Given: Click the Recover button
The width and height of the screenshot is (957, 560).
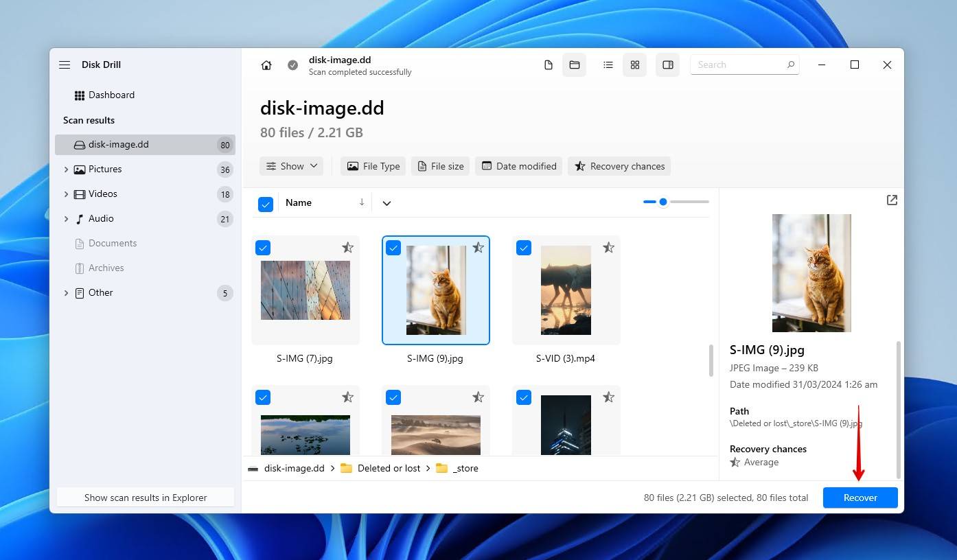Looking at the screenshot, I should coord(860,498).
